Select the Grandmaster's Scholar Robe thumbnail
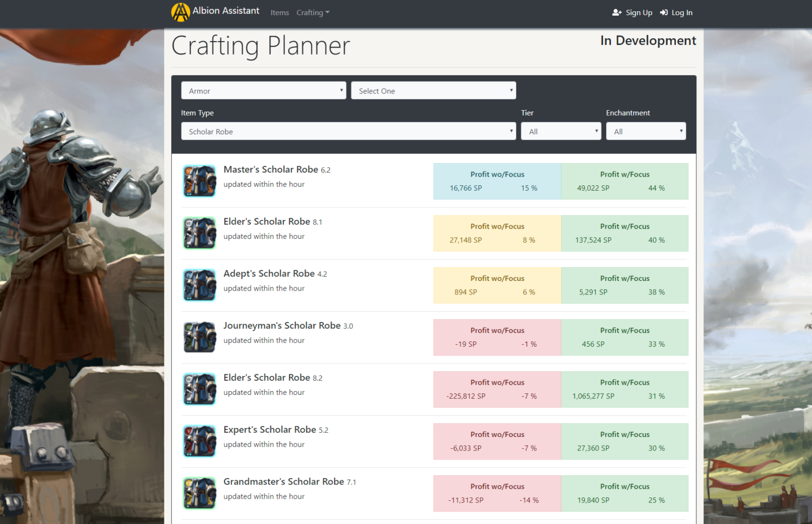812x524 pixels. 199,493
